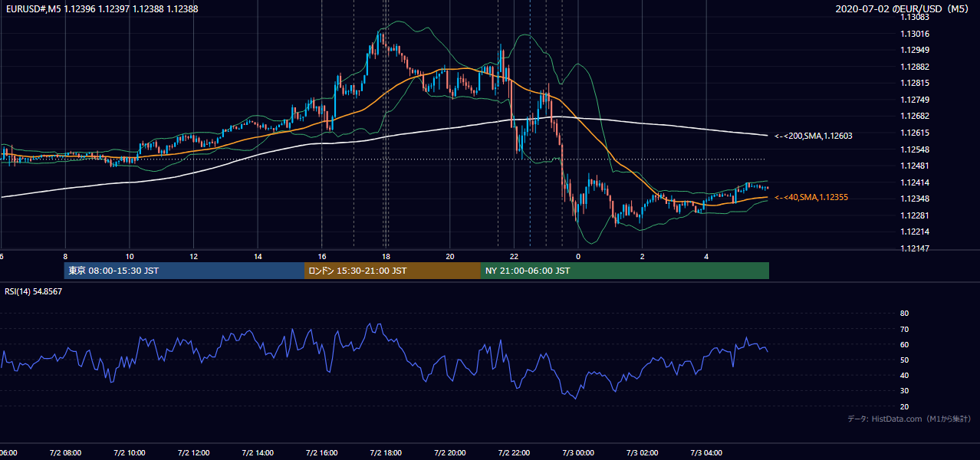Click price axis value 1.13016
The image size is (980, 460).
[914, 34]
